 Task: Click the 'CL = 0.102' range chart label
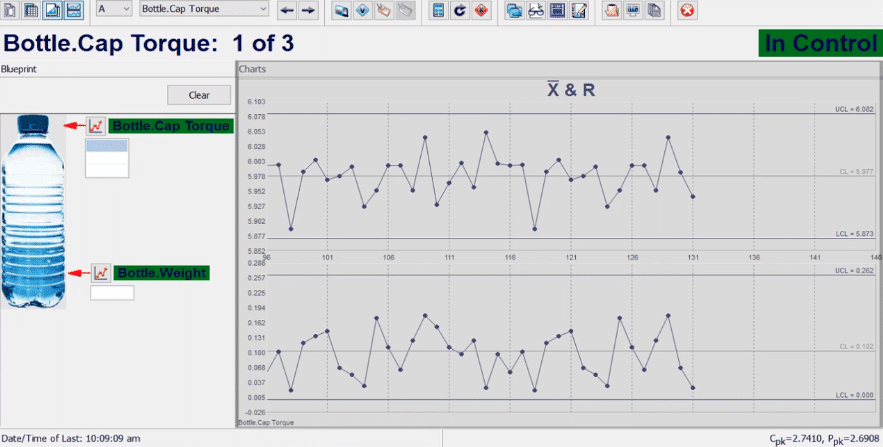(857, 347)
